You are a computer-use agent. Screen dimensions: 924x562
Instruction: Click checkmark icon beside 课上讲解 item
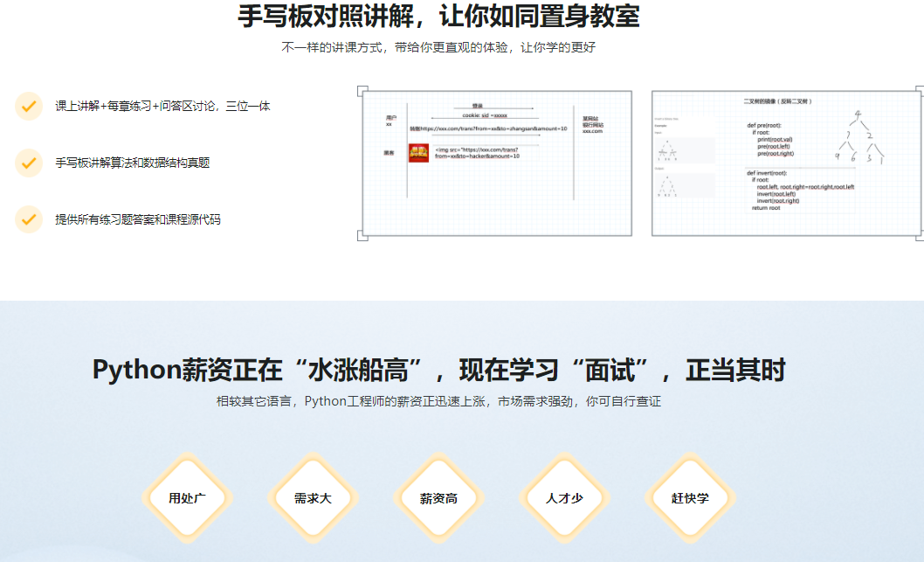[29, 106]
